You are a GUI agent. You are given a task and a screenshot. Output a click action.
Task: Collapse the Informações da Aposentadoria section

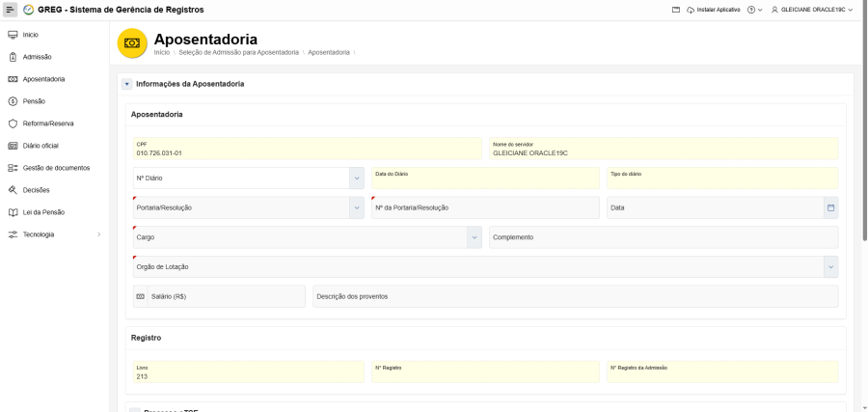127,84
